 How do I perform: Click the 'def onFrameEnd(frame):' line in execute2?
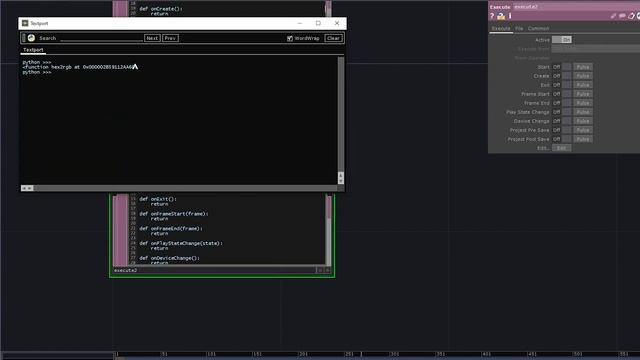pos(171,229)
